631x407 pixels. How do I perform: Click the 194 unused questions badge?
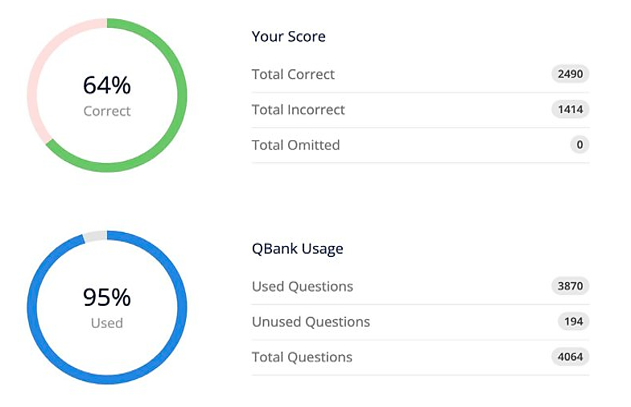573,322
